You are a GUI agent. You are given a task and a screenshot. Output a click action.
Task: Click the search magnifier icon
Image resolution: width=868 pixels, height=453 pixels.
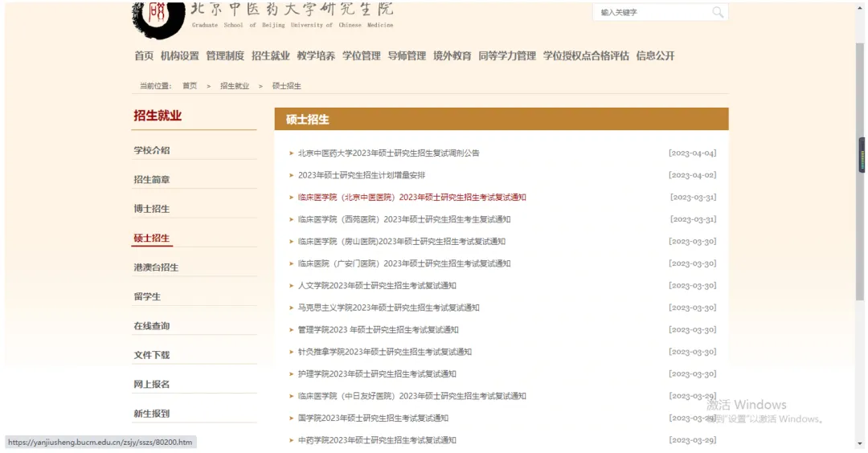coord(718,12)
